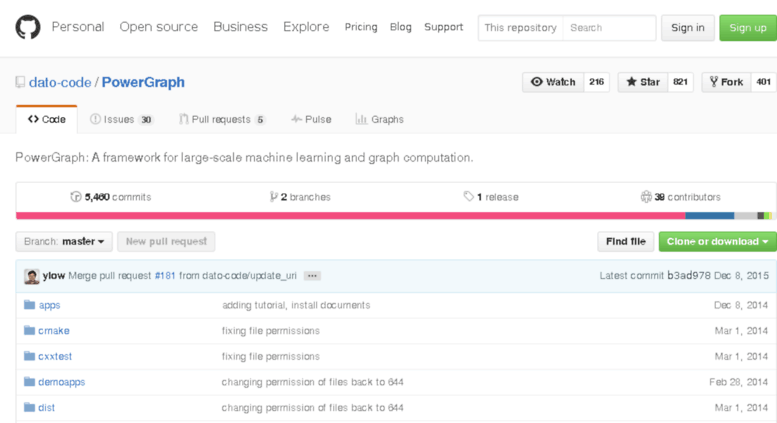777x423 pixels.
Task: Click the contributors people icon
Action: point(646,197)
